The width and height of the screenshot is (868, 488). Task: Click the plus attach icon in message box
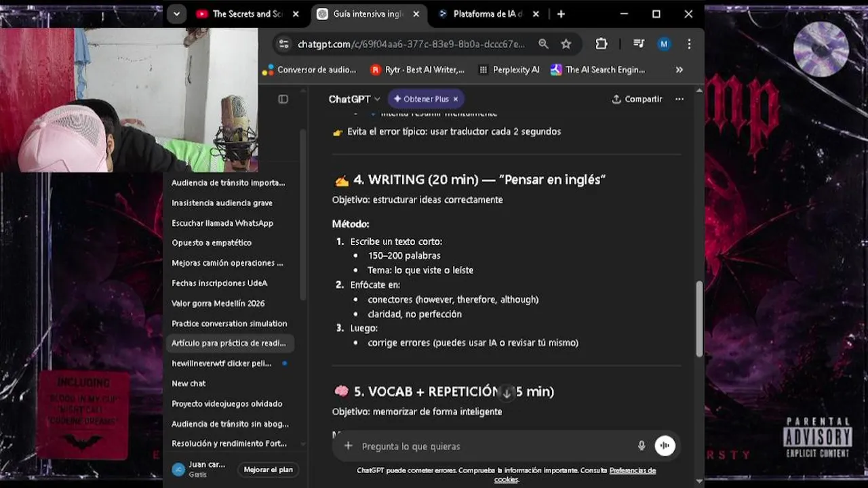point(348,446)
